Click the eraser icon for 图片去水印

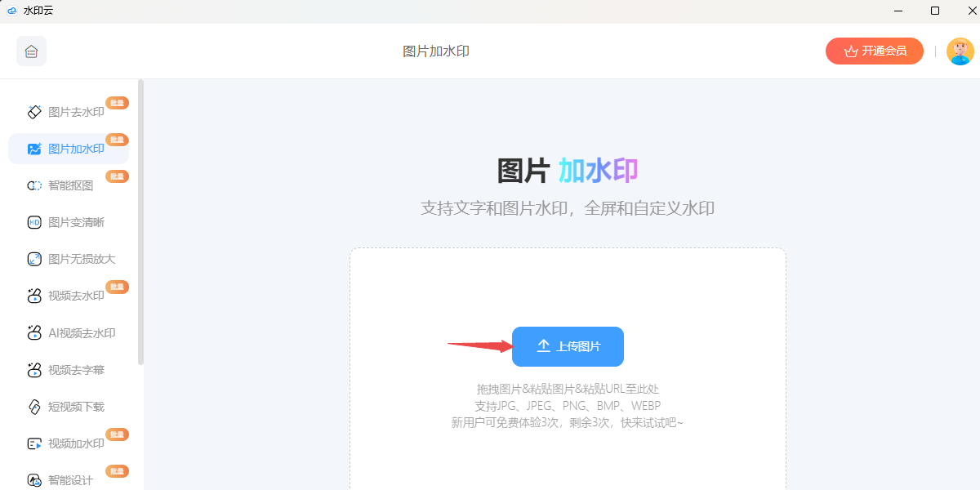[34, 112]
